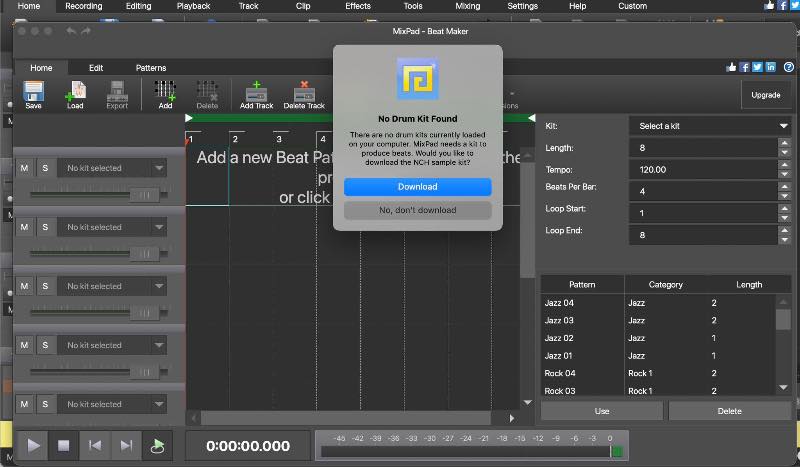Click the Save icon in toolbar
The height and width of the screenshot is (467, 800).
pyautogui.click(x=33, y=94)
